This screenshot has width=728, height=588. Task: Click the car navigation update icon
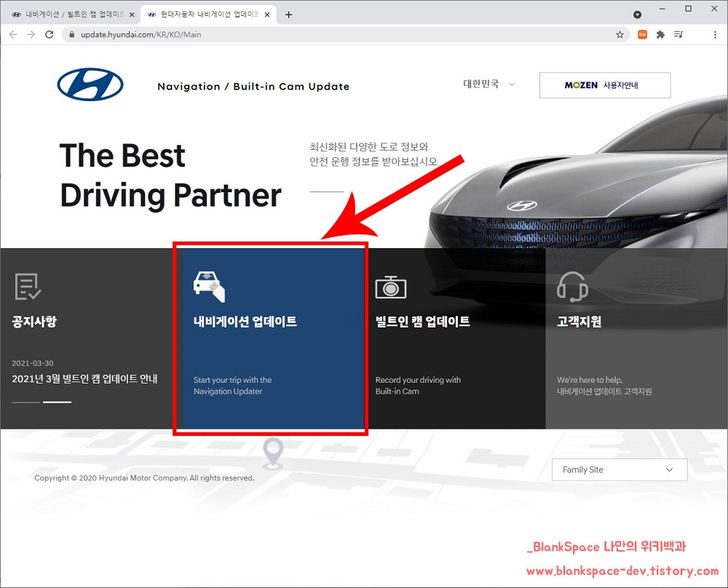[209, 286]
